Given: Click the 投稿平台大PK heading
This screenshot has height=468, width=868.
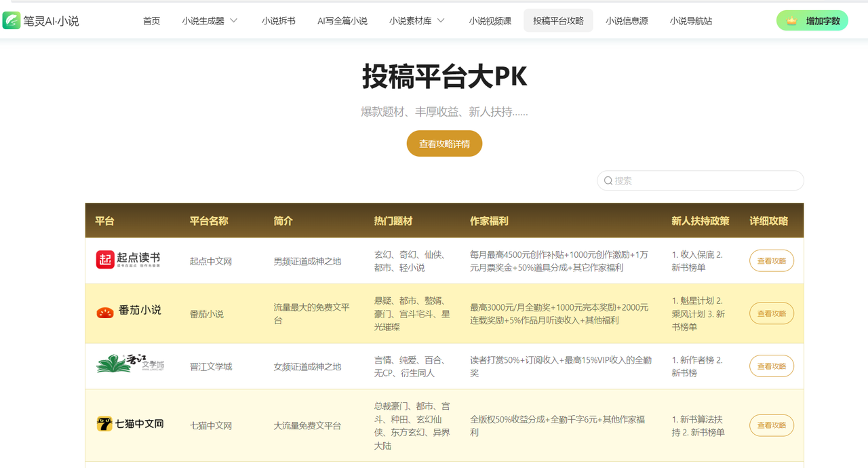Looking at the screenshot, I should (444, 77).
